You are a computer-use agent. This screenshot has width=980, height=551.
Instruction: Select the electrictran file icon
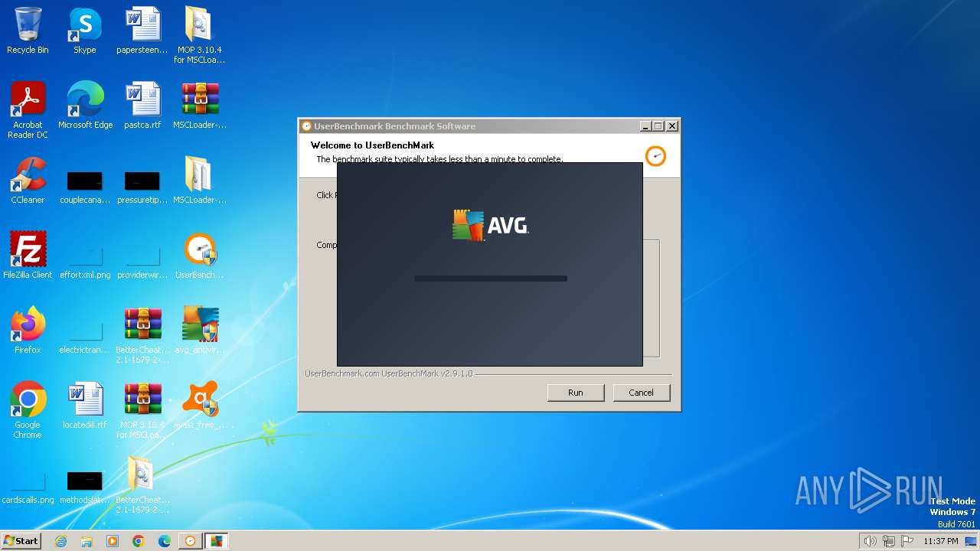click(x=85, y=337)
